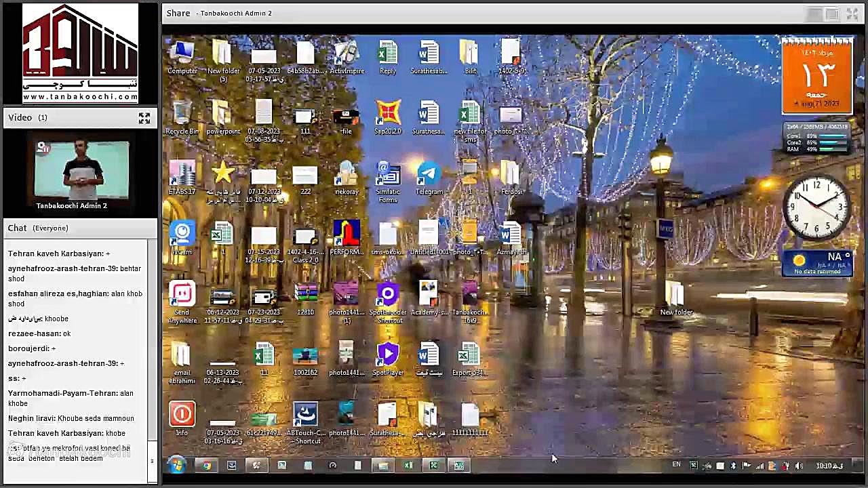This screenshot has width=868, height=488.
Task: Select the New folder beside the weather gadget
Action: coord(676,299)
